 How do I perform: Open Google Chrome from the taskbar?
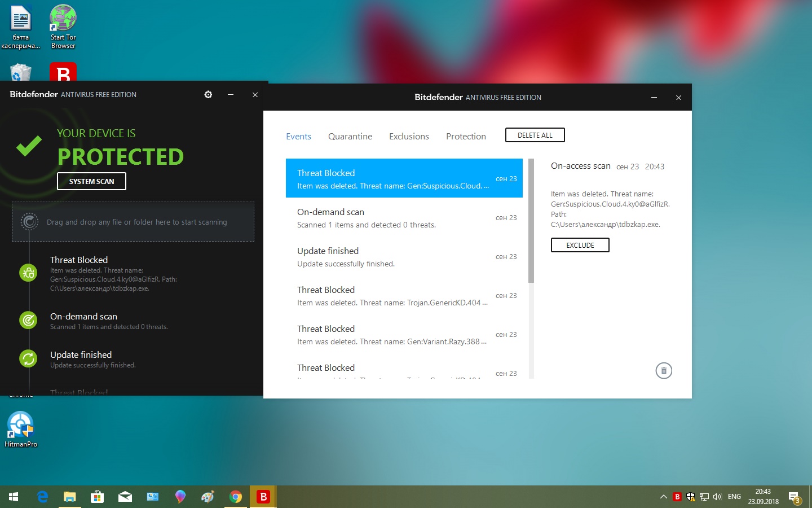236,497
